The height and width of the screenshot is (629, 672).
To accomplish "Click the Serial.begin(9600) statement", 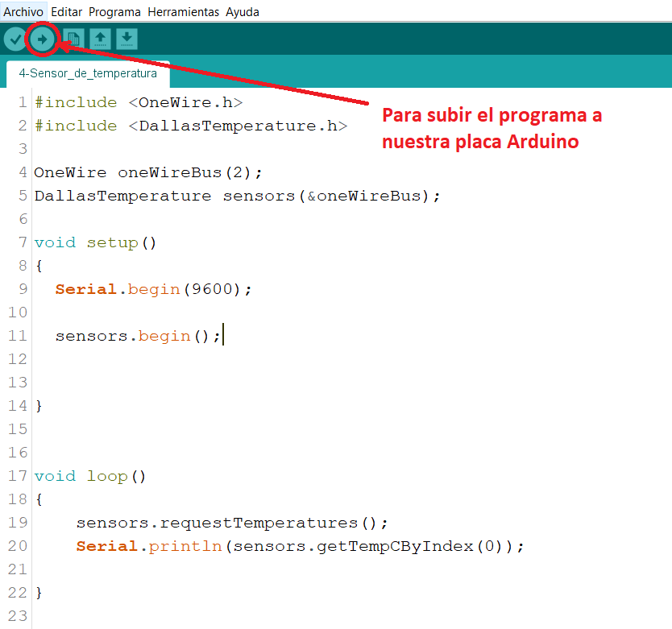I will pyautogui.click(x=153, y=290).
